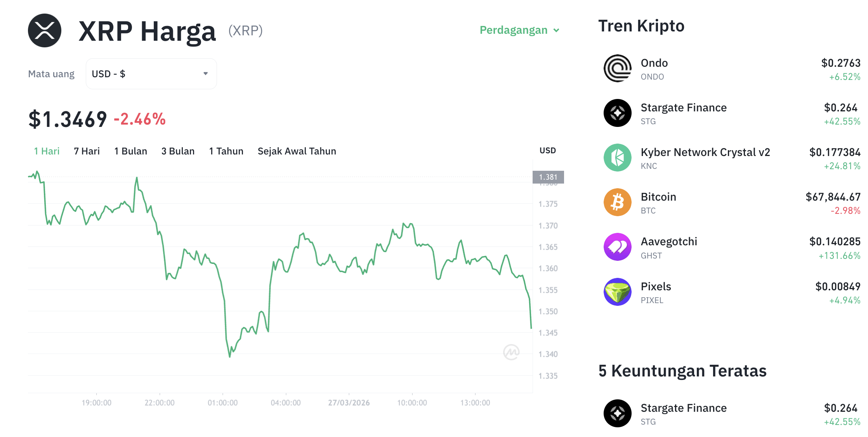The image size is (868, 437).
Task: Switch to the 7 Hari chart view
Action: (x=87, y=151)
